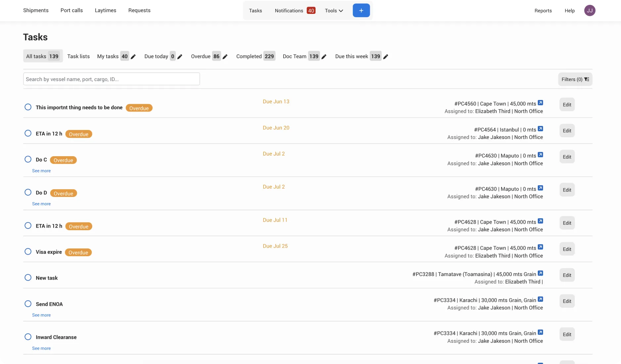Expand See more under Do D
Viewport: 621px width, 364px height.
(x=41, y=204)
